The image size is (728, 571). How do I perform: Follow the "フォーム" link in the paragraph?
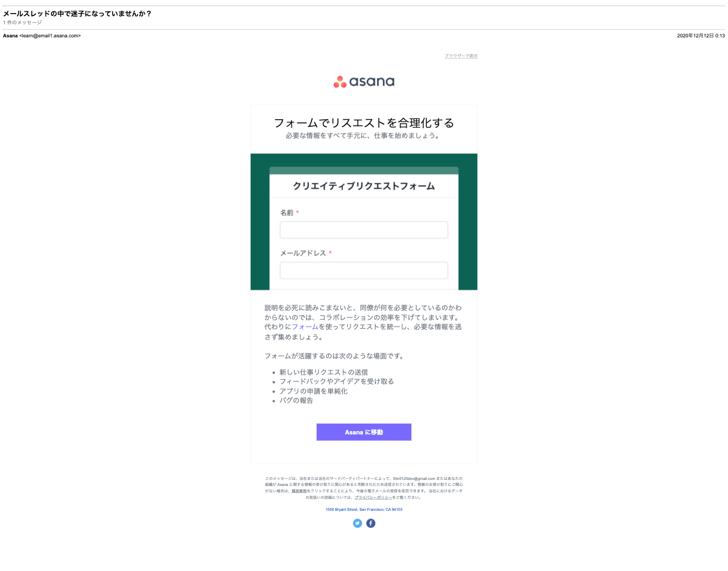click(x=305, y=327)
